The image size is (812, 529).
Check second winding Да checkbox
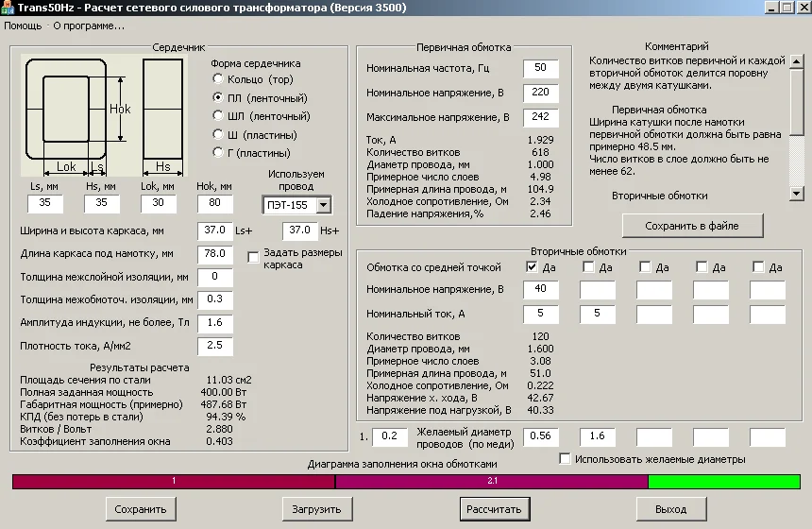click(588, 266)
